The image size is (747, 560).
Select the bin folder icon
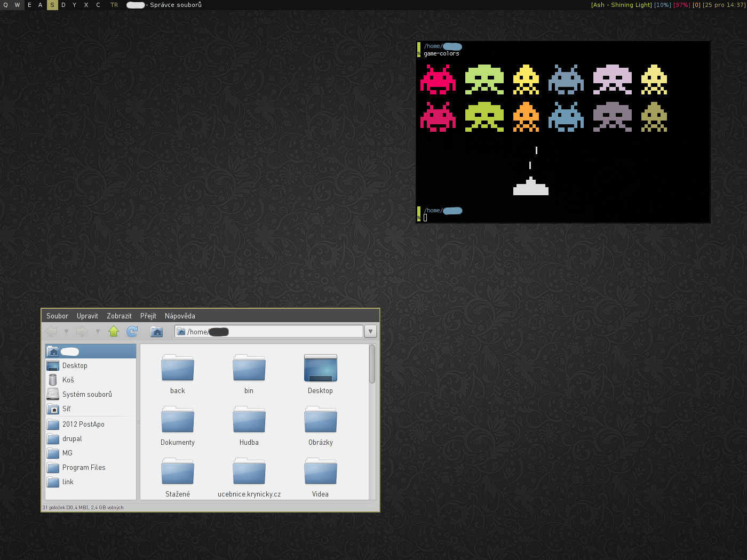point(249,367)
